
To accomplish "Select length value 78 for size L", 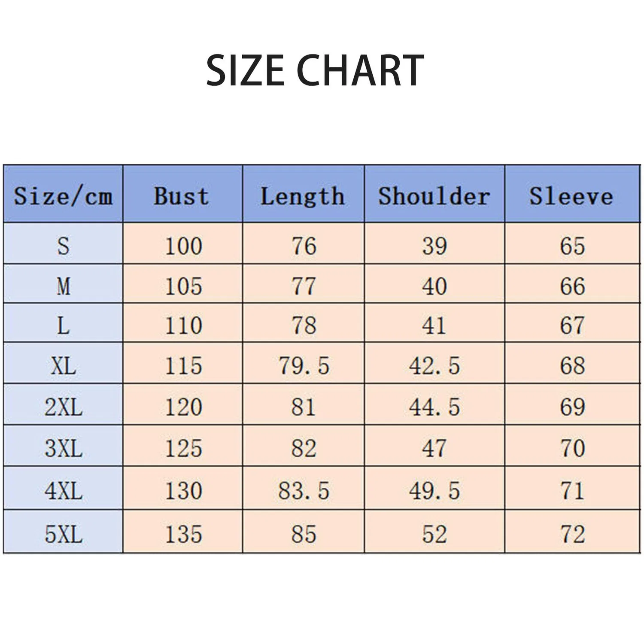I will click(304, 325).
